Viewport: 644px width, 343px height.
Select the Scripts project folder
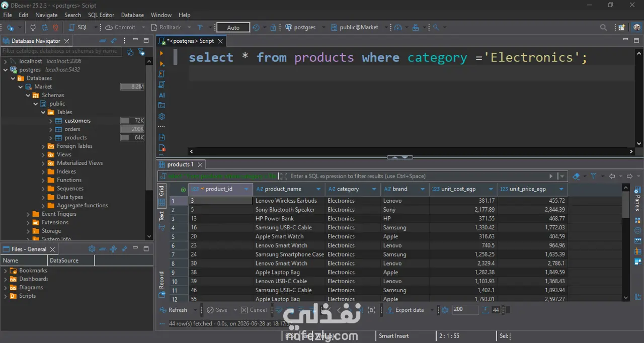(x=27, y=296)
